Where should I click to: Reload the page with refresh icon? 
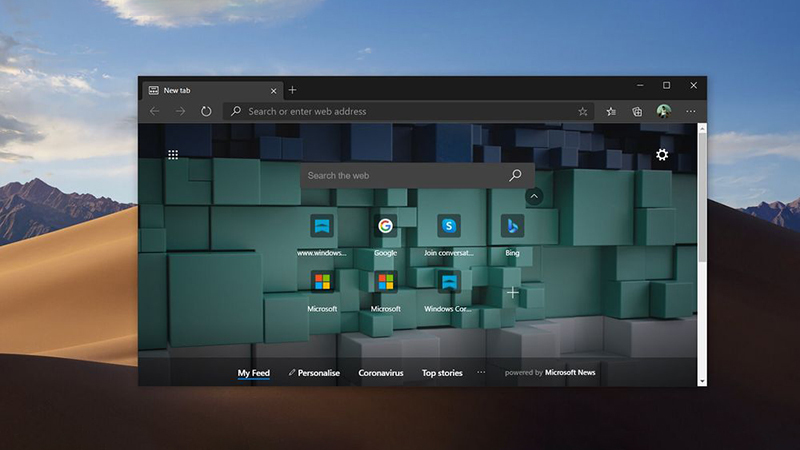coord(206,111)
